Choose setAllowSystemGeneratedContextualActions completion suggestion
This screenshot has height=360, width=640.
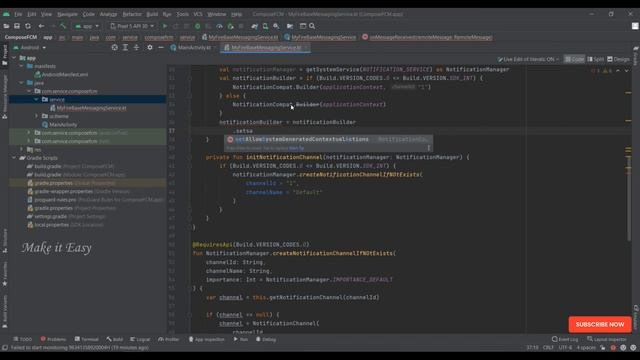(x=328, y=140)
